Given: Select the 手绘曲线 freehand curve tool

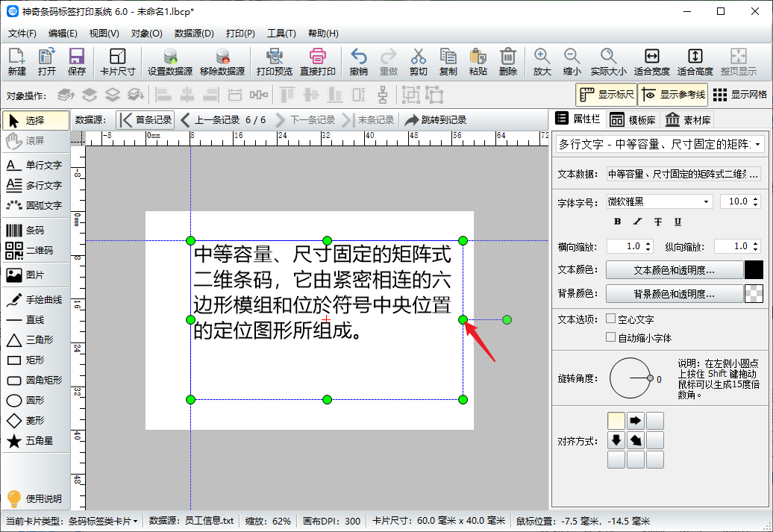Looking at the screenshot, I should (34, 300).
